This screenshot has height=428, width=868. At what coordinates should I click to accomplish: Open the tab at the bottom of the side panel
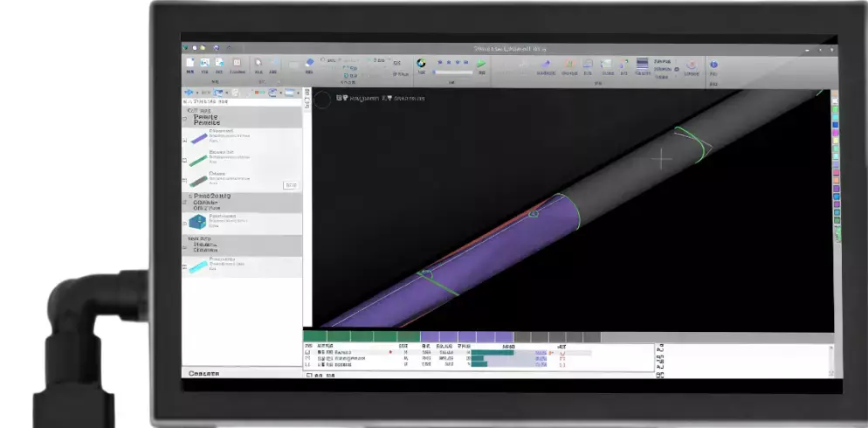[203, 373]
